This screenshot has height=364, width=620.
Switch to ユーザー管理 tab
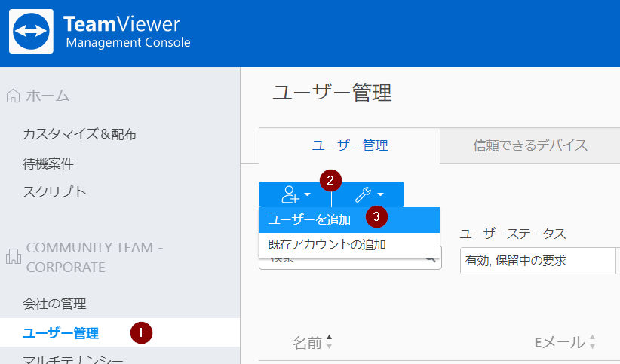pos(349,145)
